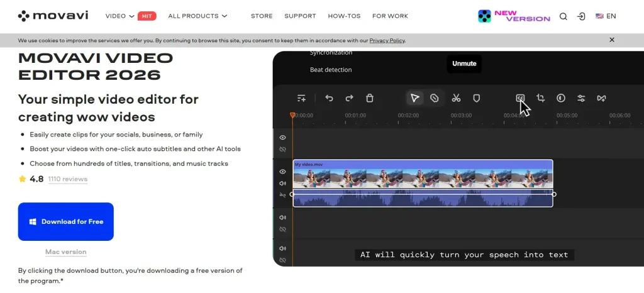Open the Mac version link
The image size is (644, 293).
[x=66, y=252]
